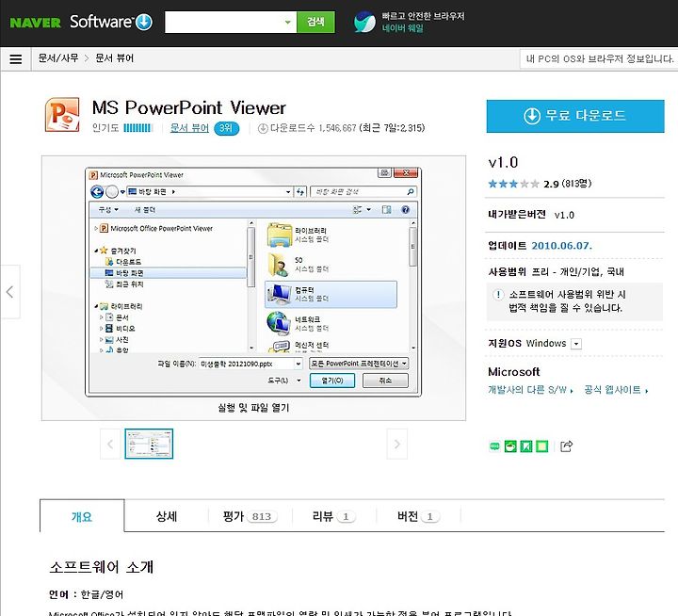Click the download count icon
Viewport: 678px width, 616px height.
coord(263,128)
